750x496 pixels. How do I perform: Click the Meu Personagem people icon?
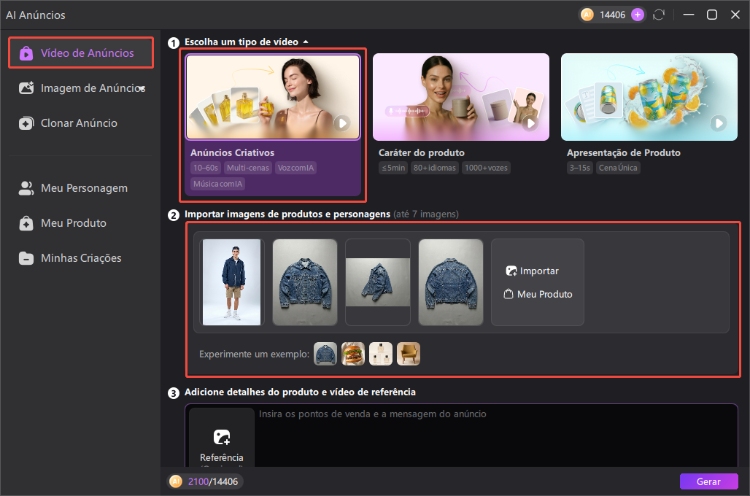tap(26, 188)
